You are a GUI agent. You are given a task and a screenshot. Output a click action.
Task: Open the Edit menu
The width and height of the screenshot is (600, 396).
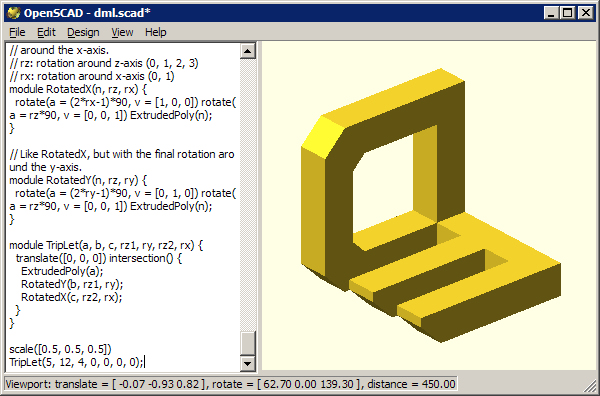click(x=46, y=32)
